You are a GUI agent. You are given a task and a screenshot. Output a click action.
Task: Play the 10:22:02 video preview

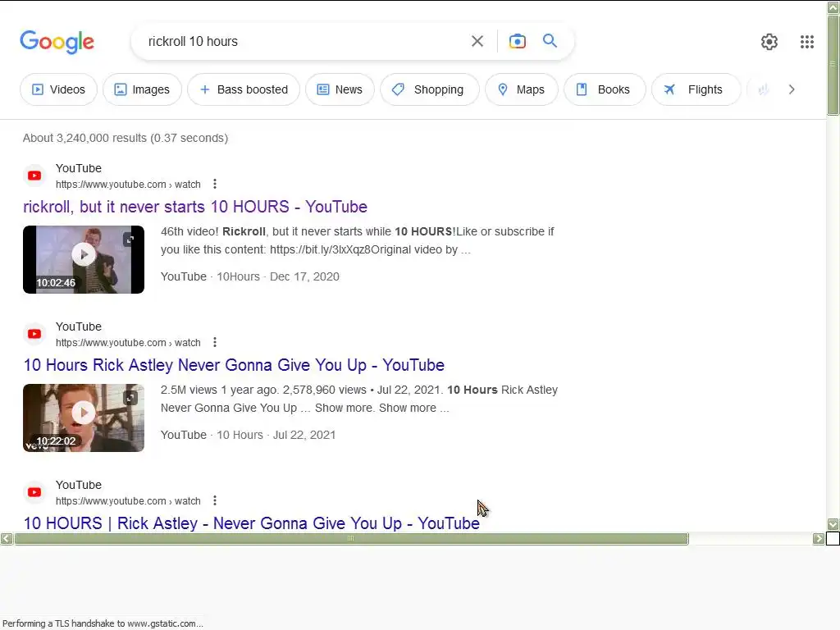point(84,413)
